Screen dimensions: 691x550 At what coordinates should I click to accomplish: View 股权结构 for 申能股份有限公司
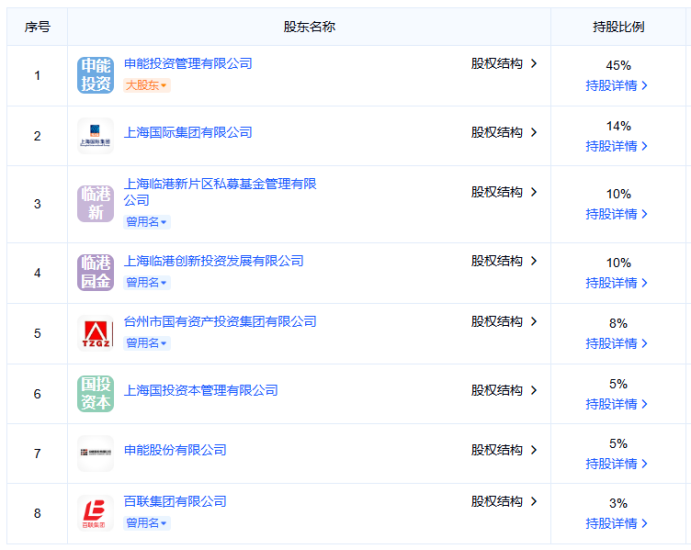[x=504, y=450]
